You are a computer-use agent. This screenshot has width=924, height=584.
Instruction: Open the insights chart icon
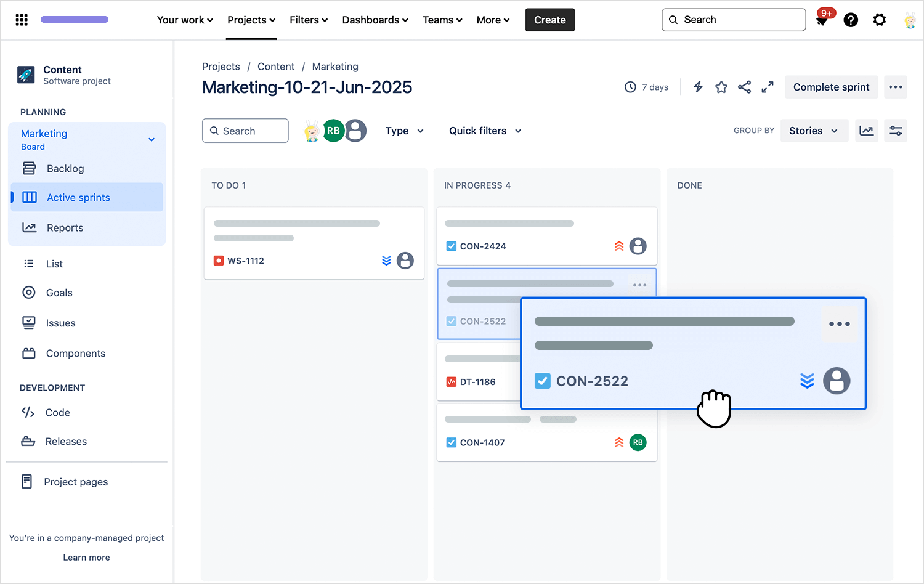(867, 131)
